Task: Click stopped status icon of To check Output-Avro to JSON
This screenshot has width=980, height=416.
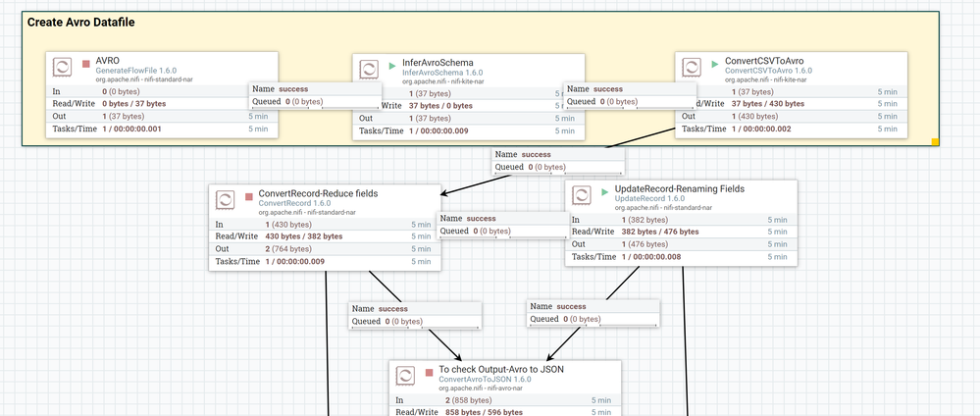Action: tap(430, 372)
